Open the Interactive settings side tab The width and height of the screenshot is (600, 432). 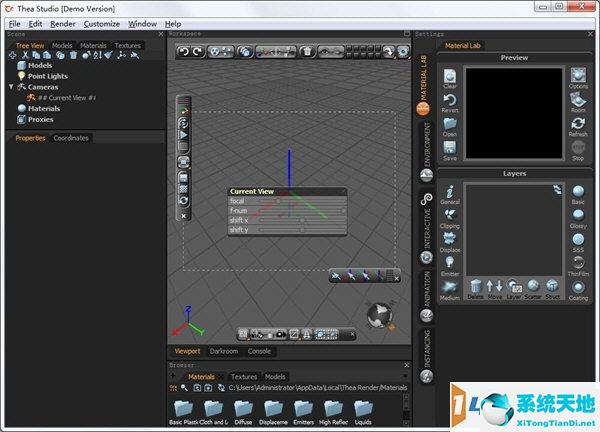427,230
